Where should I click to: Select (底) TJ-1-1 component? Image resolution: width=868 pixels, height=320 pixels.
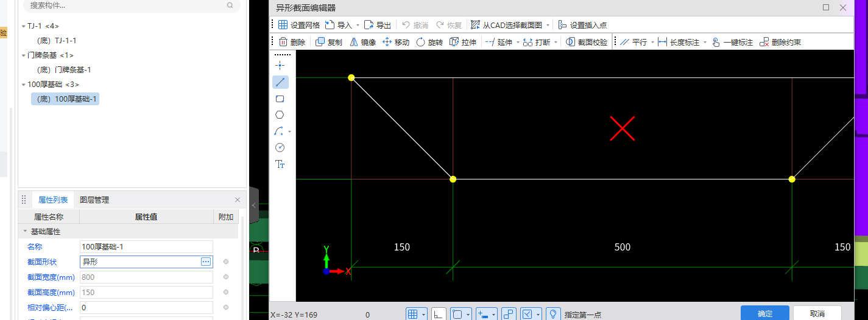[x=56, y=40]
